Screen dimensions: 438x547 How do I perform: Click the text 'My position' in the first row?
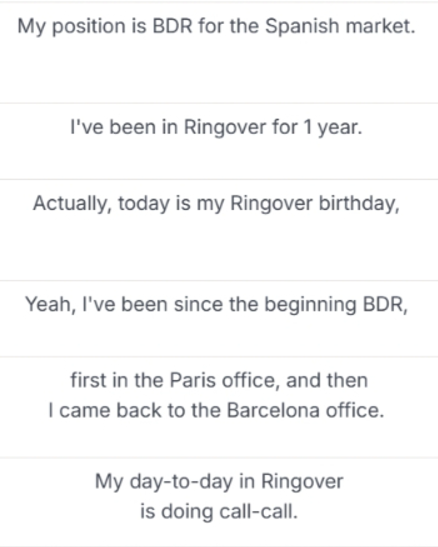71,27
